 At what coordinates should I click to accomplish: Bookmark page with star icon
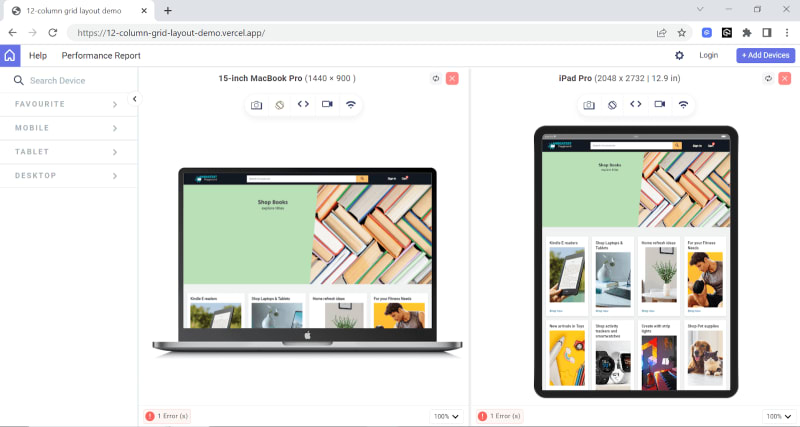tap(682, 33)
